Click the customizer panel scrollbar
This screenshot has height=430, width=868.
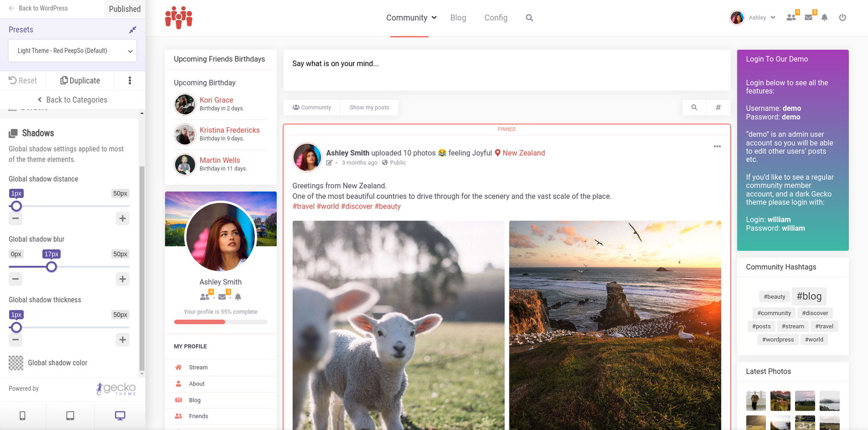click(x=142, y=268)
